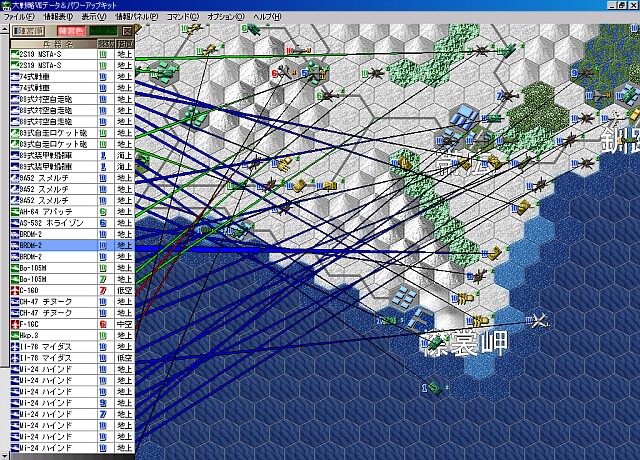Close the unit list panel
The height and width of the screenshot is (460, 640).
pyautogui.click(x=127, y=32)
